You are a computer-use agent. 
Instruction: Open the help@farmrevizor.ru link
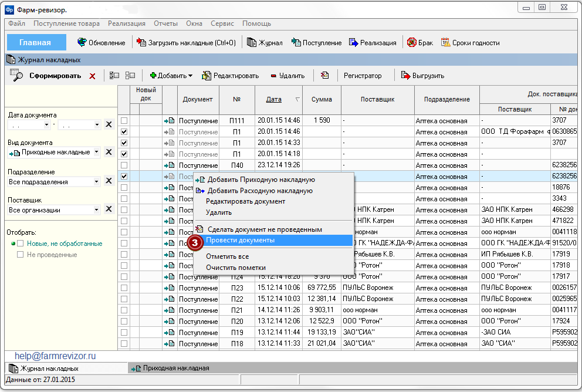[x=55, y=356]
